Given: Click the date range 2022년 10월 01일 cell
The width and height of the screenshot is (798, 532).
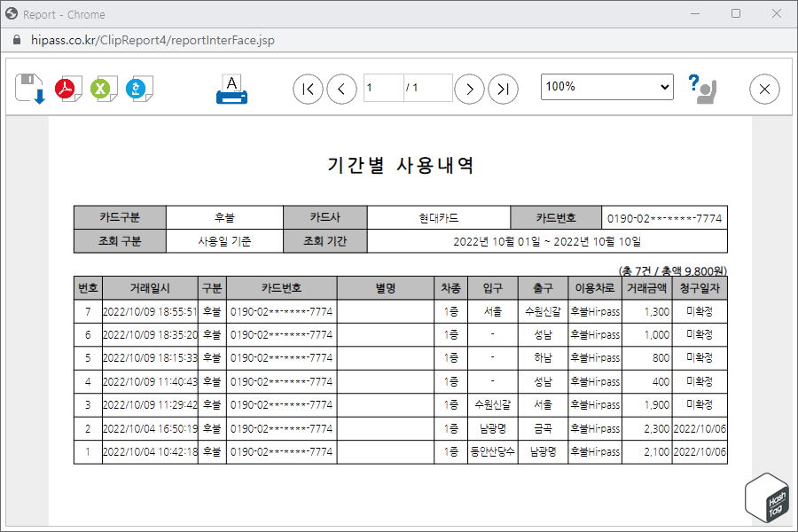Looking at the screenshot, I should (547, 241).
